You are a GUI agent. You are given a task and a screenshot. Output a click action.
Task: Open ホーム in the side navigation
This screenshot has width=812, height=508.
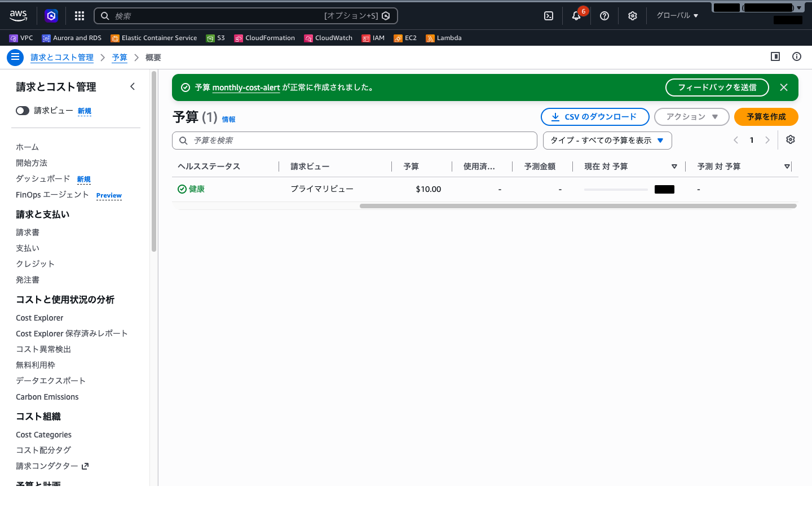27,147
